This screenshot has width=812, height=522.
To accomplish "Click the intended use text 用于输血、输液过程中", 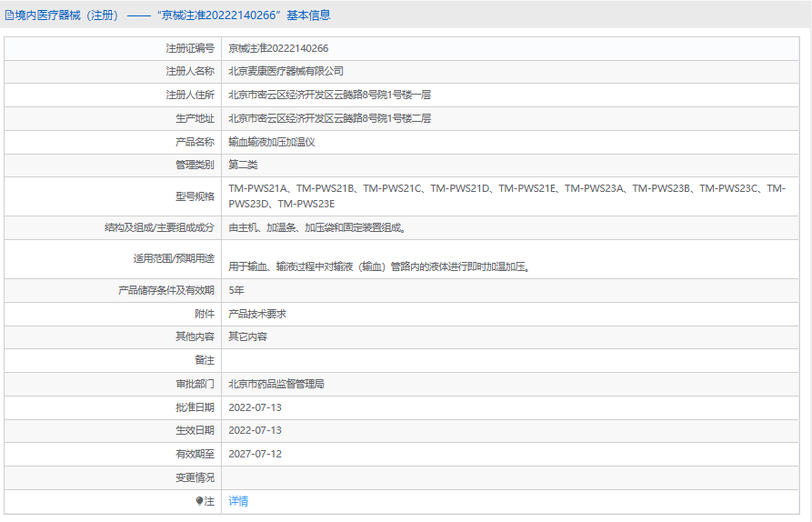I will click(x=379, y=266).
